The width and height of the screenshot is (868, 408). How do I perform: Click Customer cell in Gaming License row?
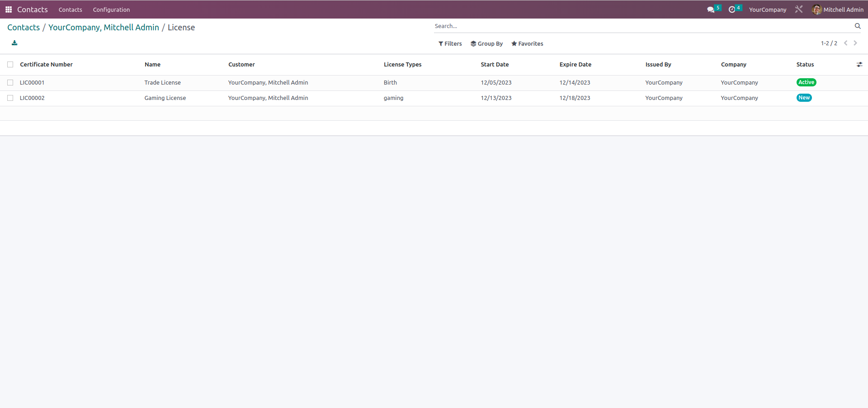tap(268, 98)
